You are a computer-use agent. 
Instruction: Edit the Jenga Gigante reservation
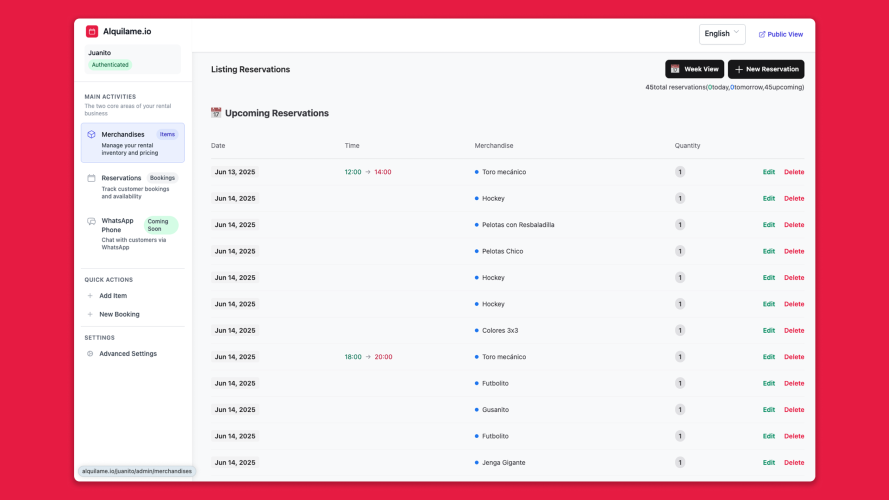(x=768, y=463)
